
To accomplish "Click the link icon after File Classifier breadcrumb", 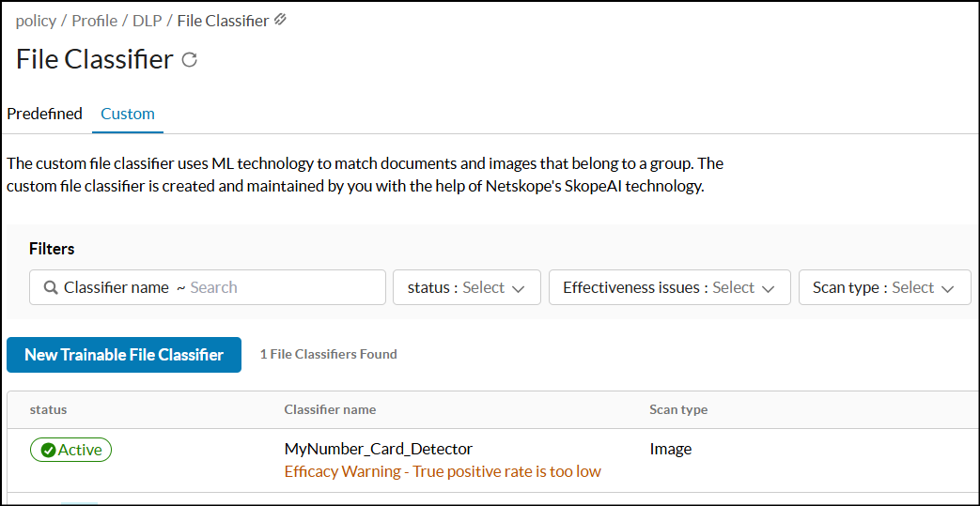I will click(x=281, y=20).
